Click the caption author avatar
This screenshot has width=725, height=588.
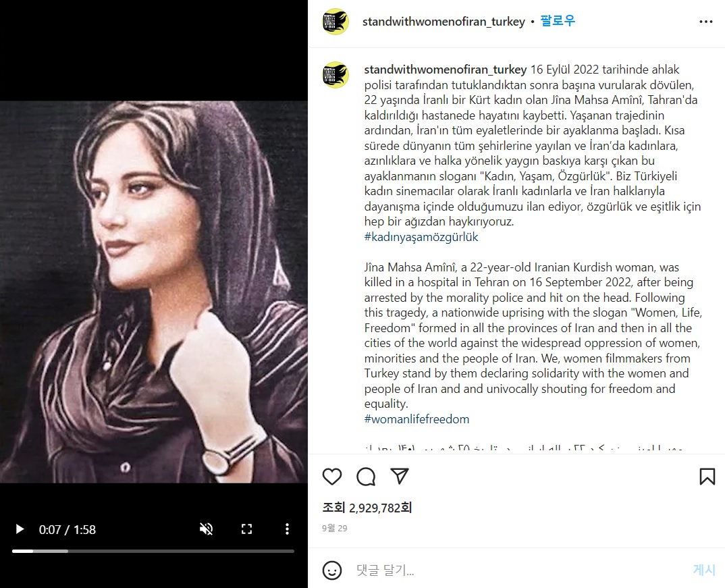(x=335, y=75)
